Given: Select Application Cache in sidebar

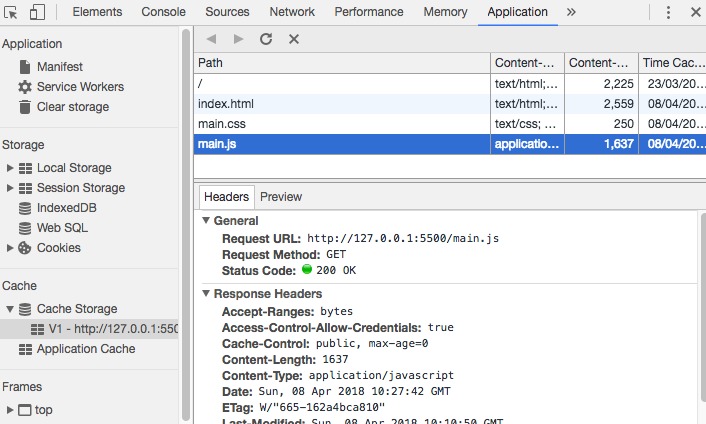Looking at the screenshot, I should (x=77, y=349).
